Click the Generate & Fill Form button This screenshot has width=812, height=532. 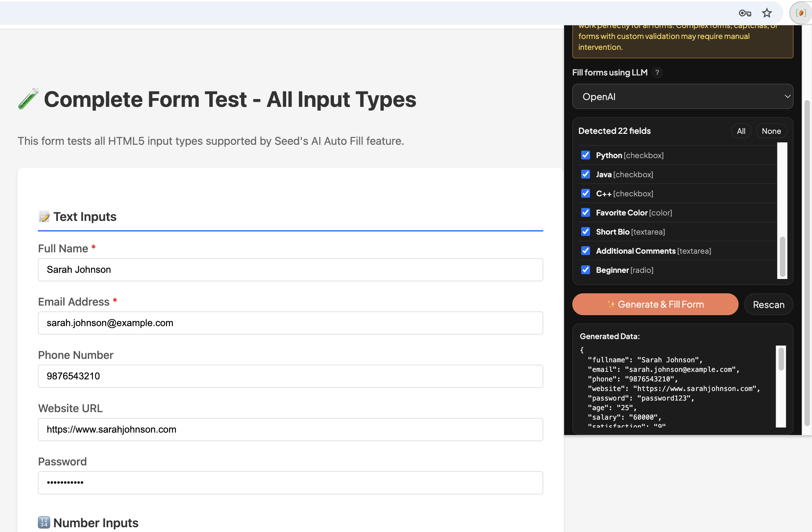click(x=655, y=304)
